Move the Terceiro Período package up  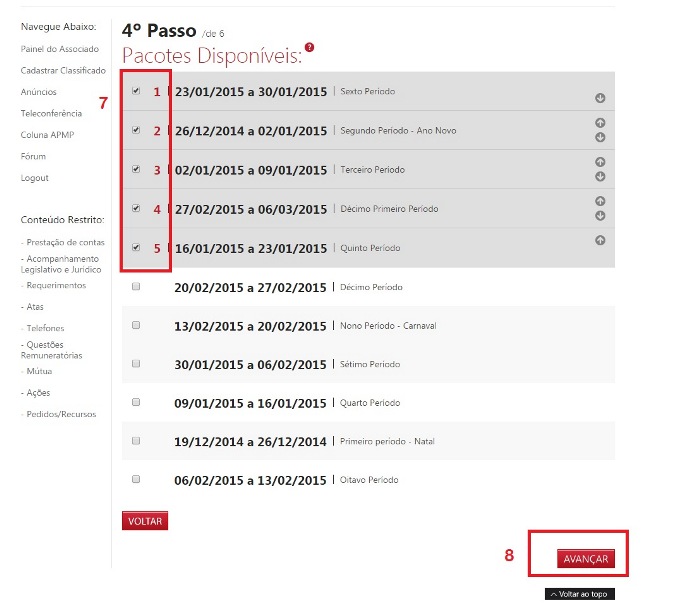coord(600,162)
